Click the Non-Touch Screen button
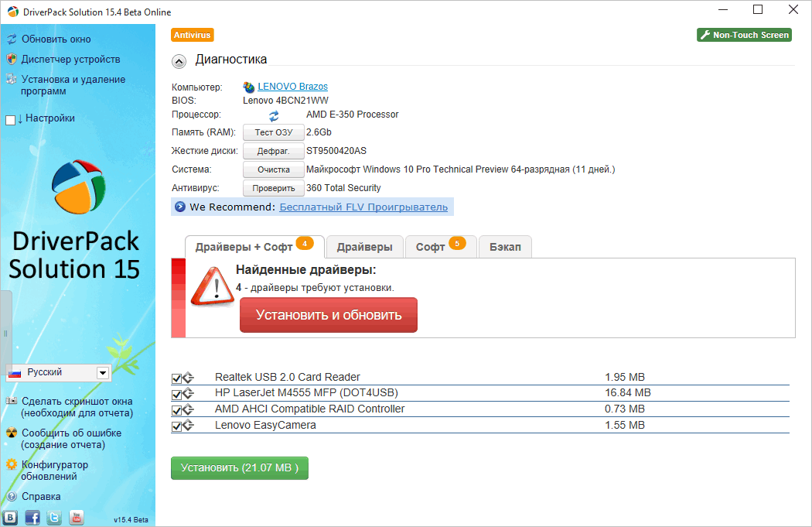The image size is (812, 527). [744, 35]
